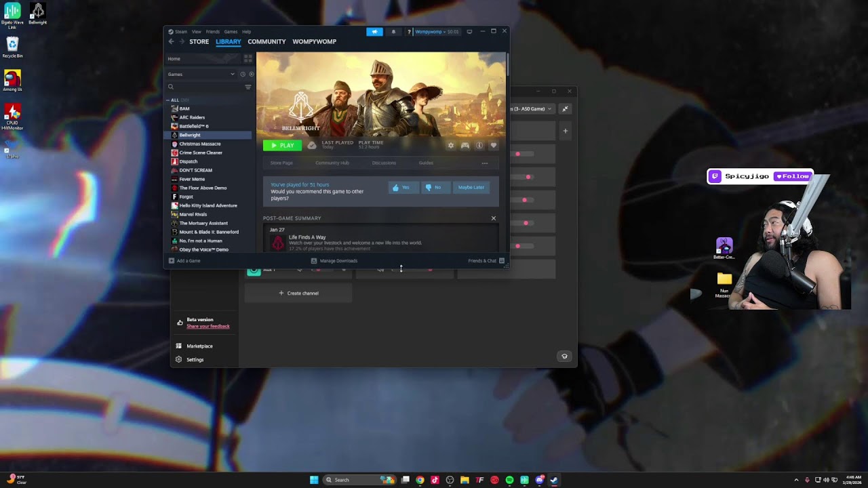Recommend Bellwright with Yes
This screenshot has height=488, width=868.
coord(402,187)
